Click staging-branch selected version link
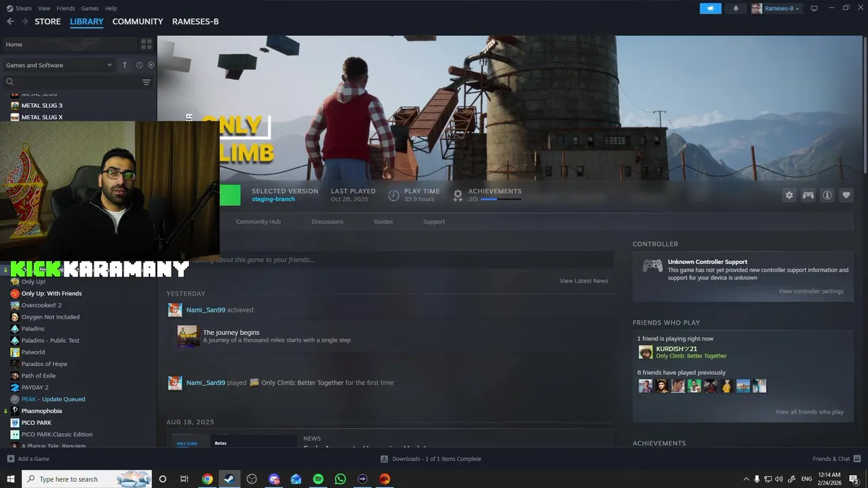Image resolution: width=868 pixels, height=488 pixels. (273, 199)
